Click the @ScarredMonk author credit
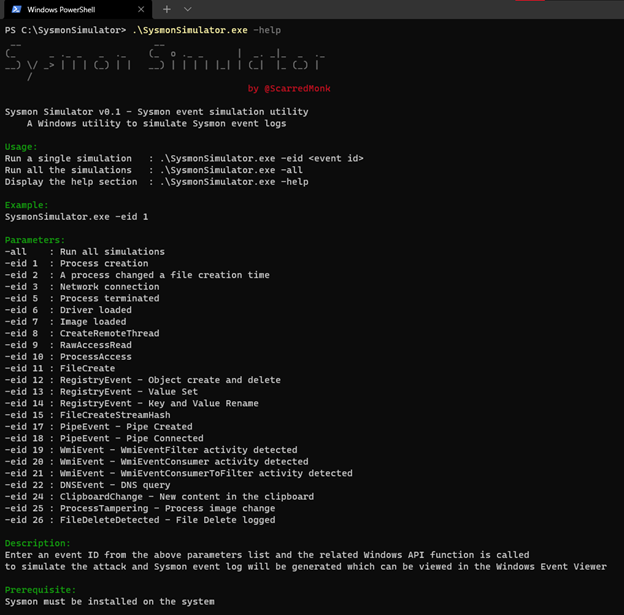Viewport: 624px width, 615px height. (x=296, y=88)
